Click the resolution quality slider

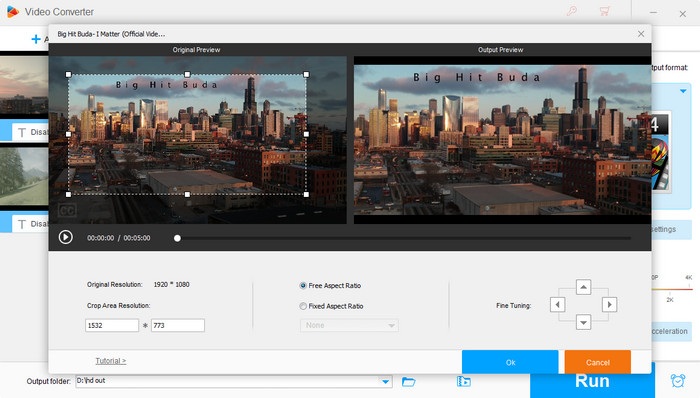click(672, 289)
